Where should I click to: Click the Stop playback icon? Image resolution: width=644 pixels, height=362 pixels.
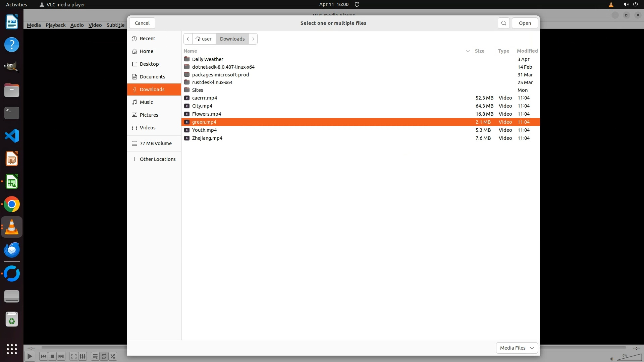click(52, 356)
